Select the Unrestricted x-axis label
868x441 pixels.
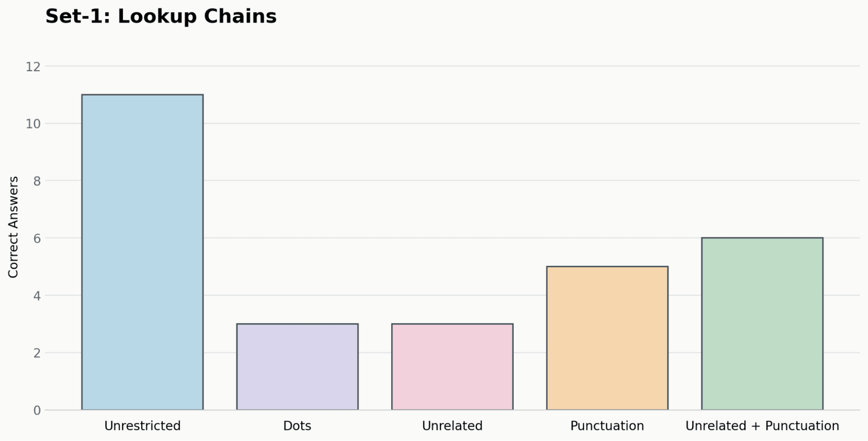pos(142,426)
